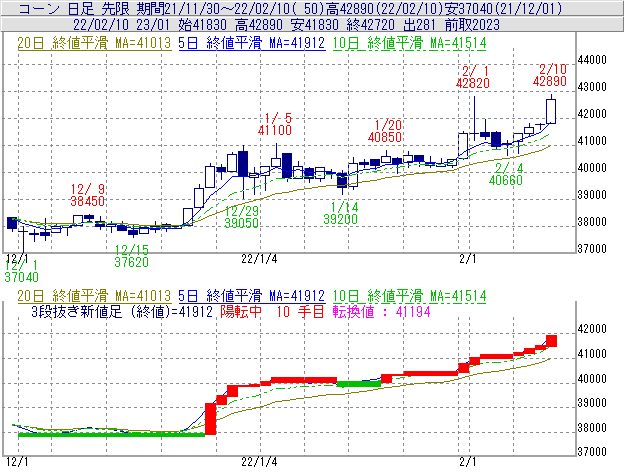Click the 陽転中 10 手目 status text
Viewport: 624px width, 475px height.
coord(272,311)
